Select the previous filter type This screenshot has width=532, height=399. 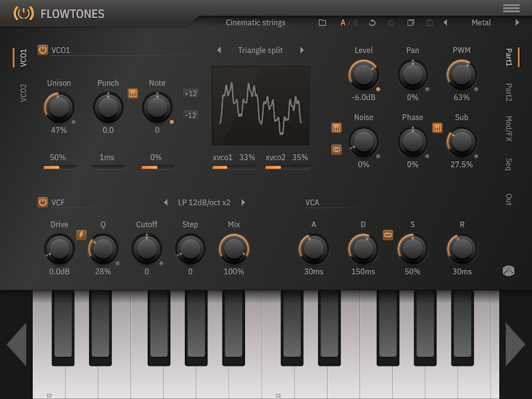coord(165,202)
